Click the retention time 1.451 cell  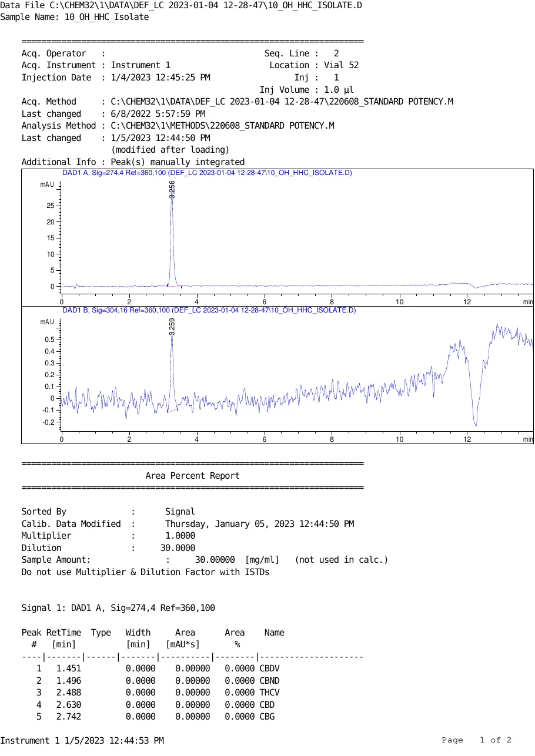tap(69, 668)
